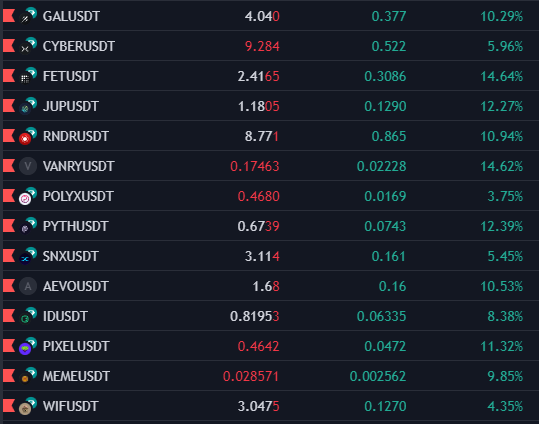
Task: Click the WIFUSDT coin logo
Action: click(28, 406)
